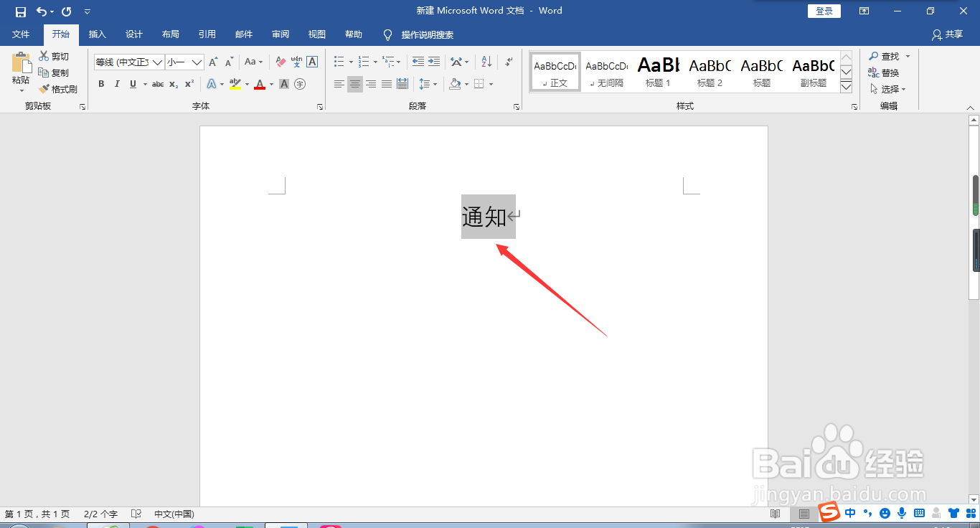Select the Cut (剪切) tool
Image resolution: width=980 pixels, height=528 pixels.
pyautogui.click(x=54, y=56)
